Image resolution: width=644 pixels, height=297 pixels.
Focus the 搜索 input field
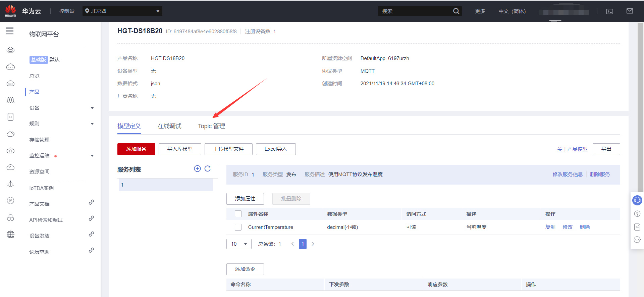[x=415, y=11]
